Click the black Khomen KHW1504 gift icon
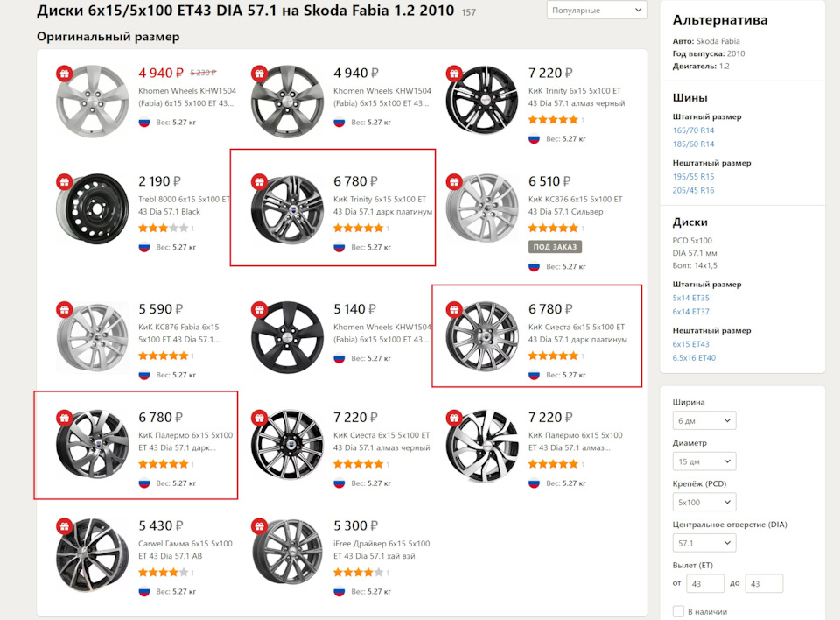 (258, 309)
